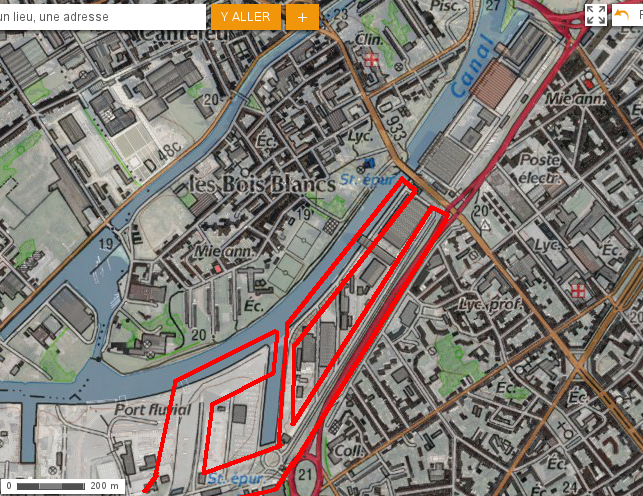This screenshot has height=496, width=643.
Task: Click the red hospital cross near Lyc. prof.
Action: (578, 291)
